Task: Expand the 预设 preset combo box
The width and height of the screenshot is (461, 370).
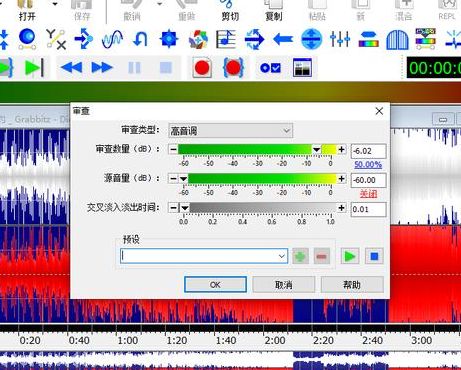Action: pyautogui.click(x=204, y=256)
